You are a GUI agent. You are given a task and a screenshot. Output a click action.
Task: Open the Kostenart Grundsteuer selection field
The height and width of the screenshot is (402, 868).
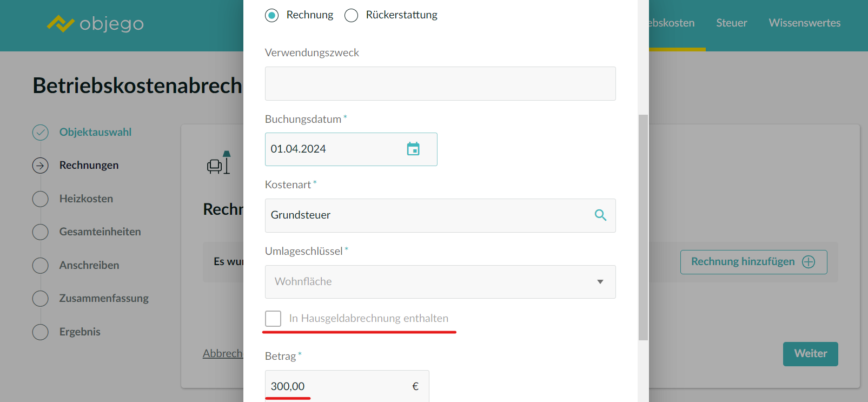click(427, 215)
